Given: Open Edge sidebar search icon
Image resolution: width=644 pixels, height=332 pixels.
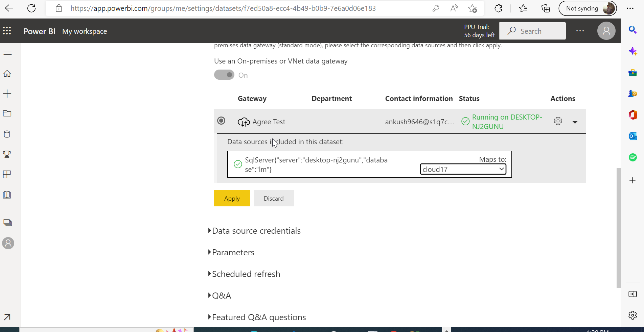Looking at the screenshot, I should pos(633,30).
